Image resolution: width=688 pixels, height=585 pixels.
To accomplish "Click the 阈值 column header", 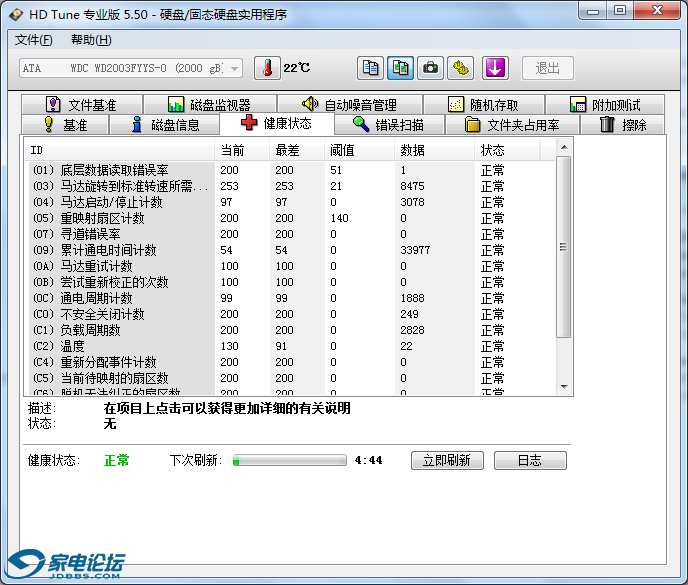I will (359, 151).
